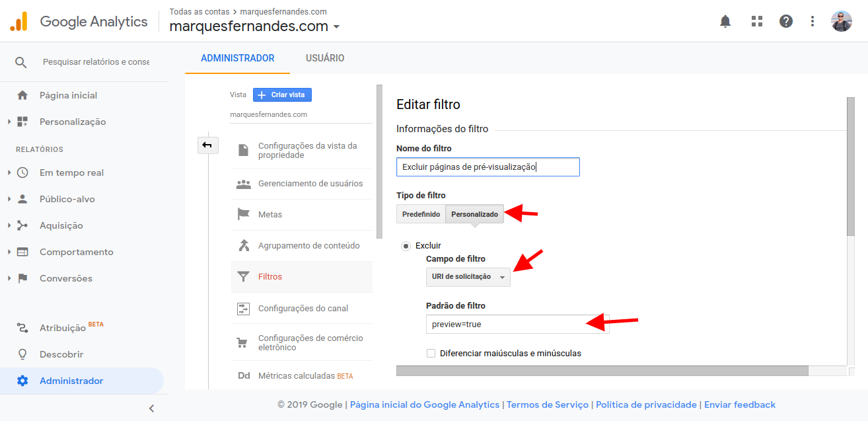Open Configurações do canal

tap(303, 308)
